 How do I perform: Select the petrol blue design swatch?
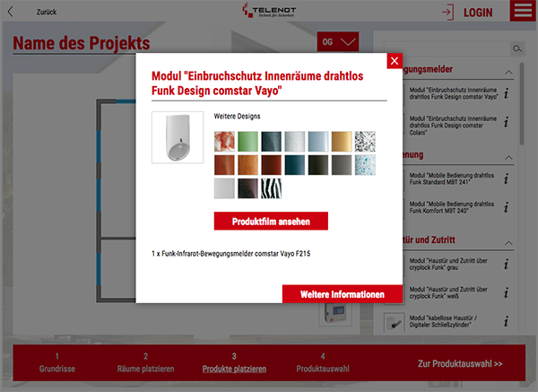coord(294,165)
